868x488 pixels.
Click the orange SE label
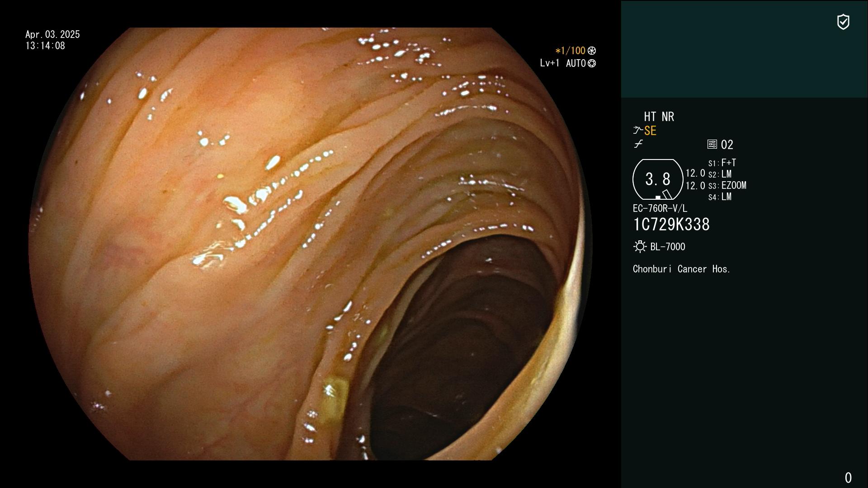[650, 131]
